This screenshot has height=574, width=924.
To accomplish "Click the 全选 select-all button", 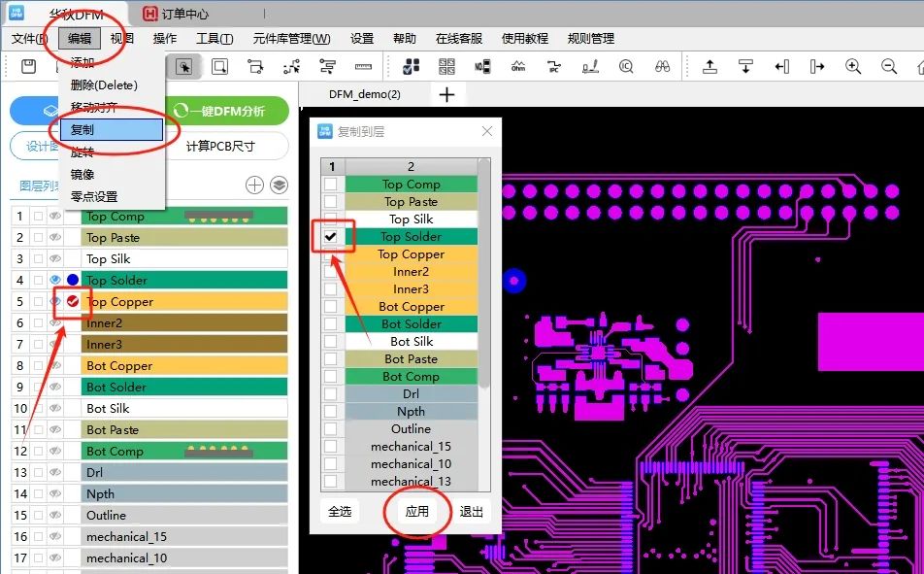I will point(340,512).
